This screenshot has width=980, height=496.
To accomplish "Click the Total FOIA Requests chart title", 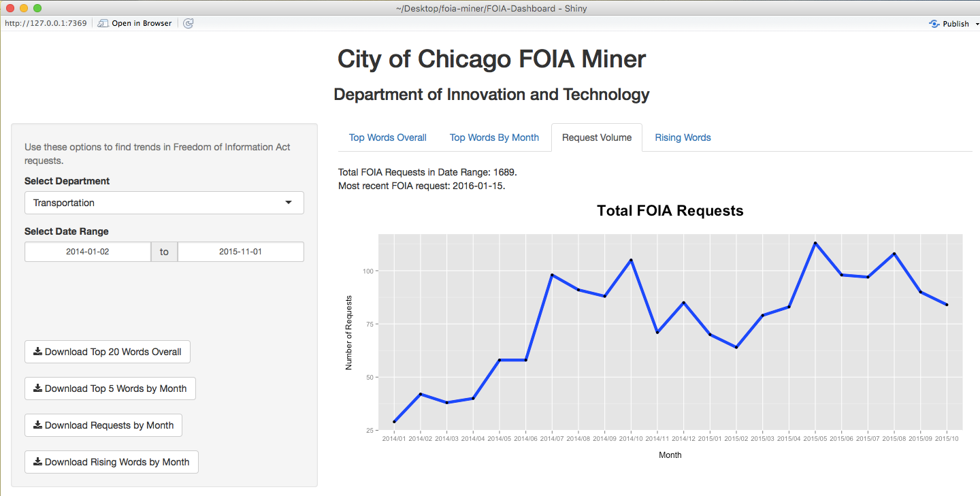I will coord(670,211).
